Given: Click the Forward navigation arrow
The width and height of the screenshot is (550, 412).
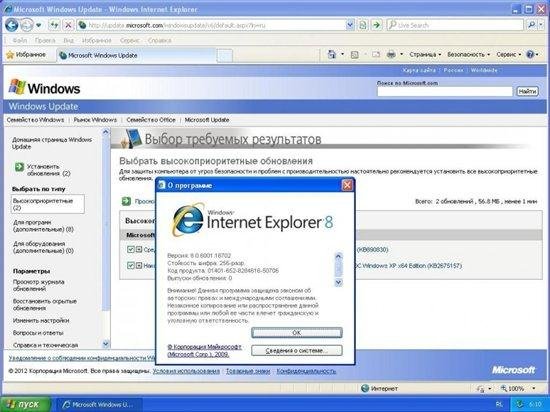Looking at the screenshot, I should point(26,25).
